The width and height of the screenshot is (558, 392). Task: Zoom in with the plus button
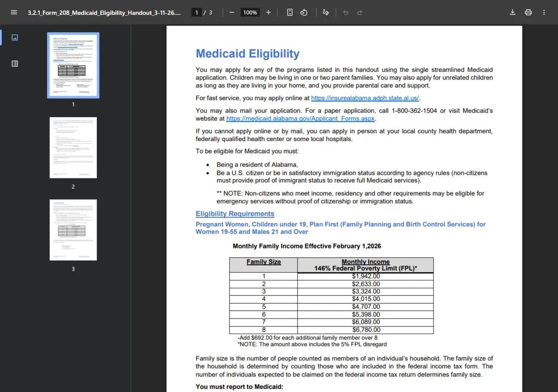click(x=268, y=13)
